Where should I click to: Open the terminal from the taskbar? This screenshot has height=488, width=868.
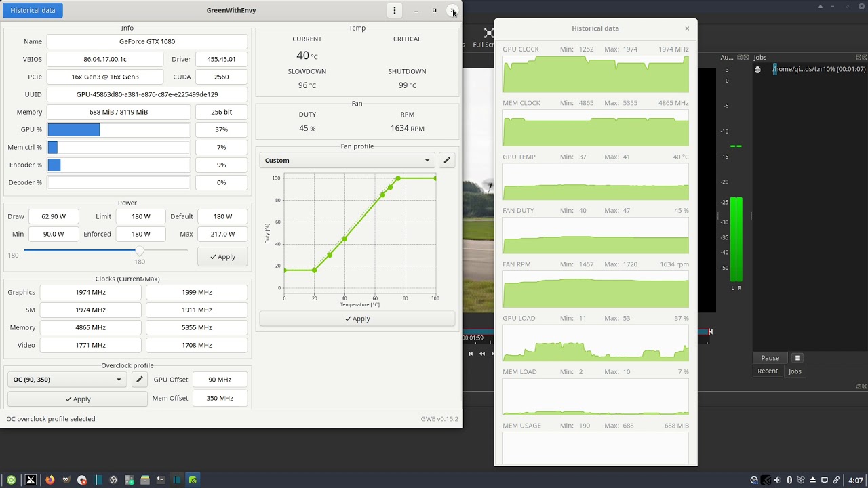(161, 480)
